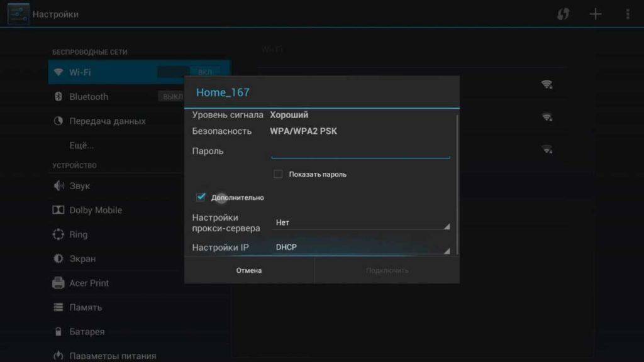The height and width of the screenshot is (362, 644).
Task: Tap the Ring icon in sidebar
Action: coord(58,234)
